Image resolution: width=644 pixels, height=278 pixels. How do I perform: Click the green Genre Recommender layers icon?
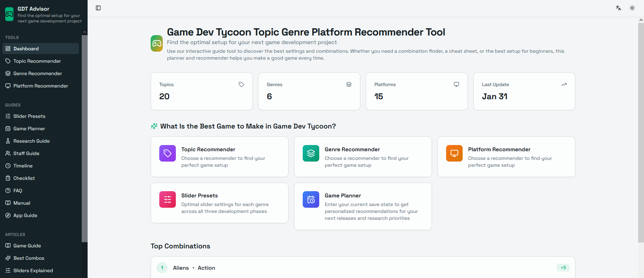click(x=311, y=153)
